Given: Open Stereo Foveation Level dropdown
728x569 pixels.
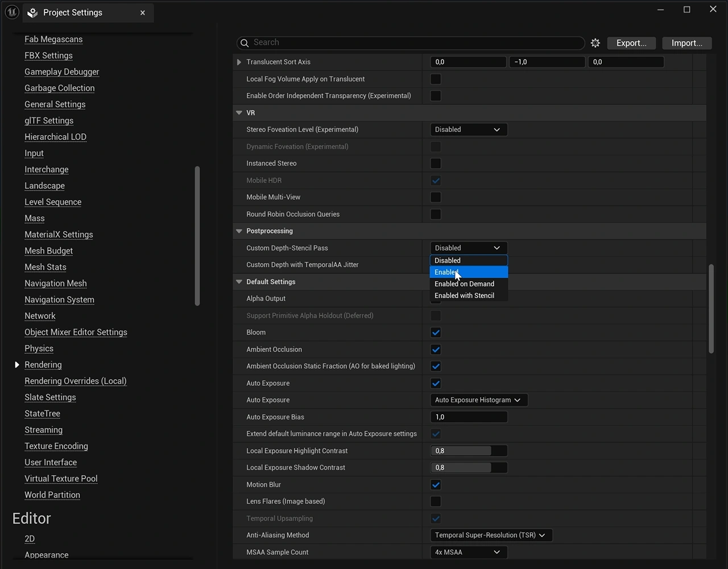Looking at the screenshot, I should coord(469,130).
